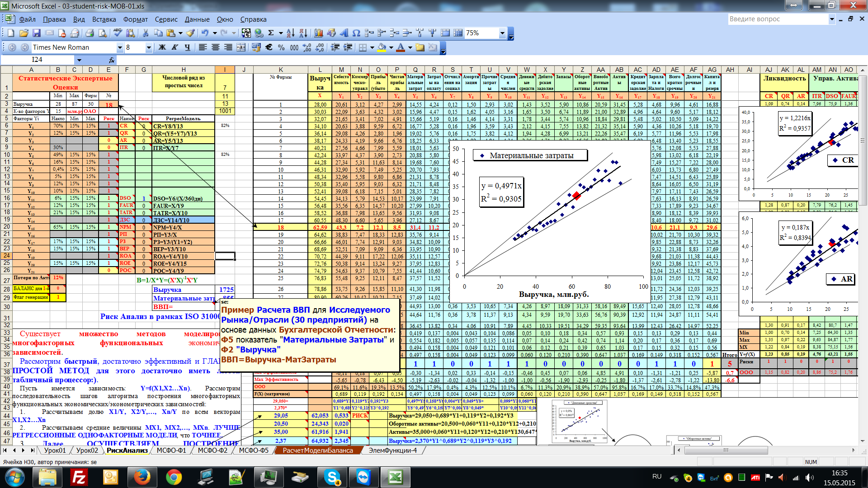Viewport: 868px width, 488px height.
Task: Click the Merge and Center icon
Action: point(241,47)
